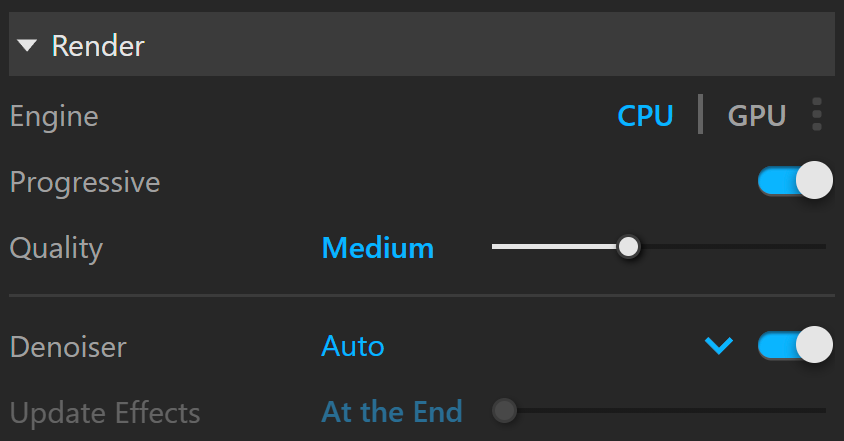The height and width of the screenshot is (441, 844).
Task: Open the Engine three-dot options menu
Action: coord(817,114)
